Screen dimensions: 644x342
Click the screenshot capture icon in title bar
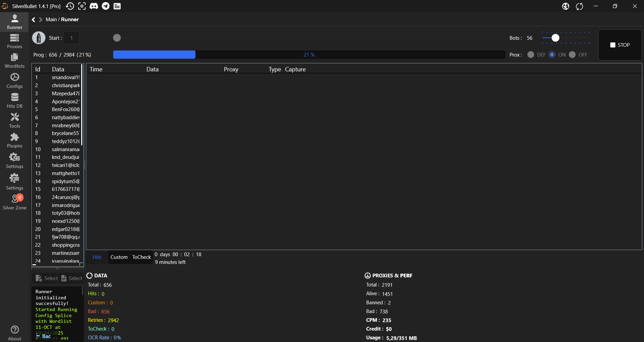82,6
